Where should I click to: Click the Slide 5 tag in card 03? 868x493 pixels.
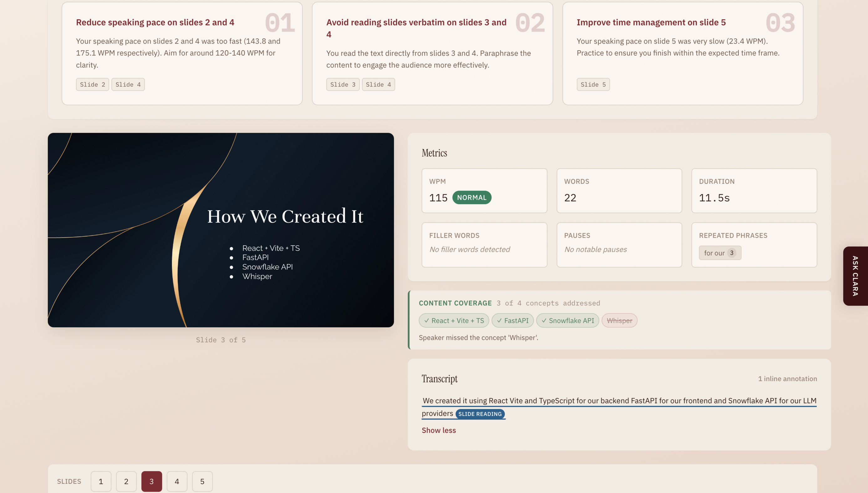[593, 84]
